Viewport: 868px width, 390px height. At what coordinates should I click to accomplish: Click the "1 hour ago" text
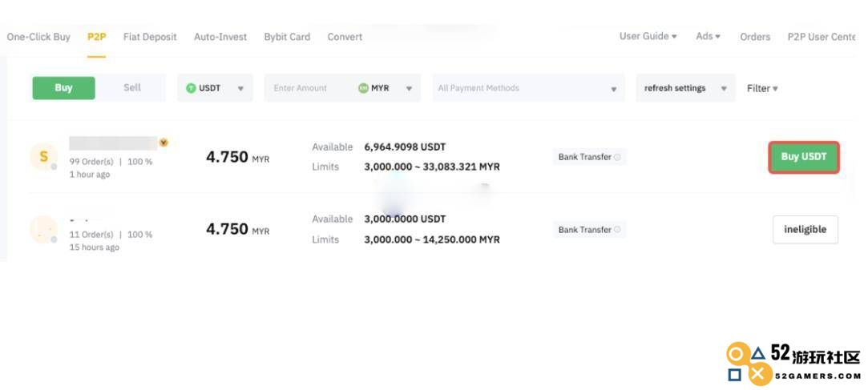point(90,175)
